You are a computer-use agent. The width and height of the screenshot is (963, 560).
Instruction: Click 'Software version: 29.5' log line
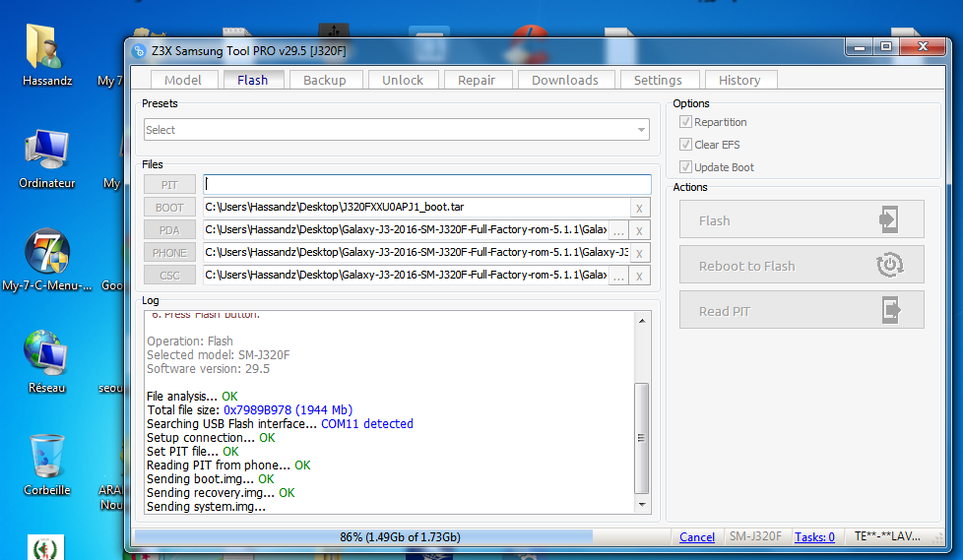[208, 369]
